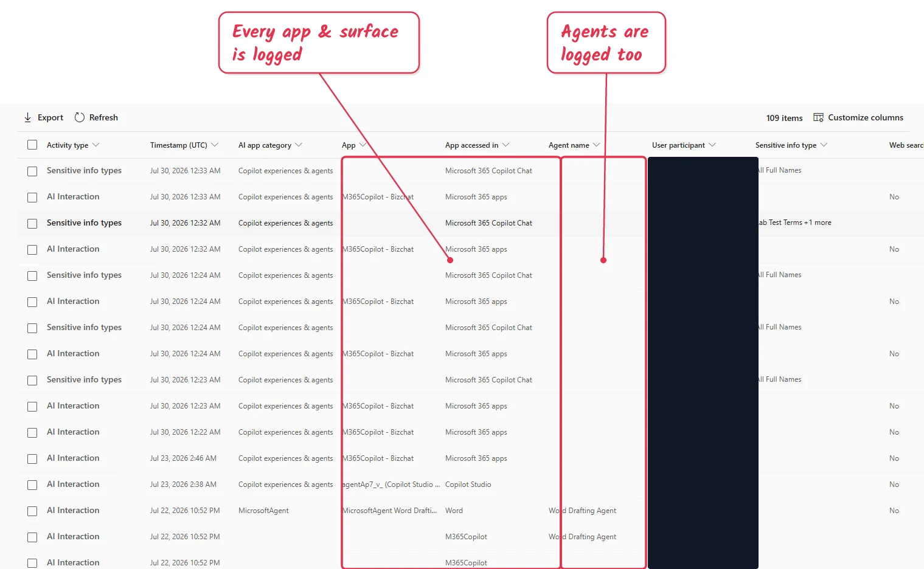Click the Export download icon

pos(27,117)
